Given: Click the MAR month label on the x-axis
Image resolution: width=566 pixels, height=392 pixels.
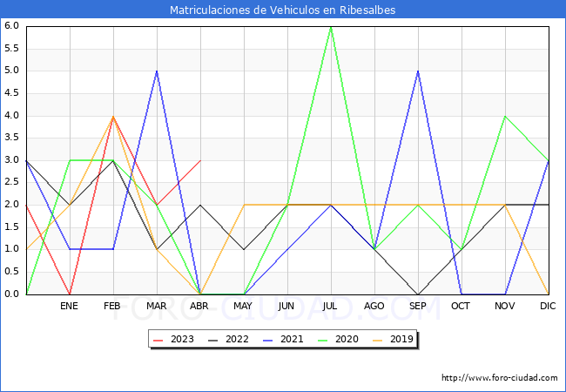Looking at the screenshot, I should (156, 306).
